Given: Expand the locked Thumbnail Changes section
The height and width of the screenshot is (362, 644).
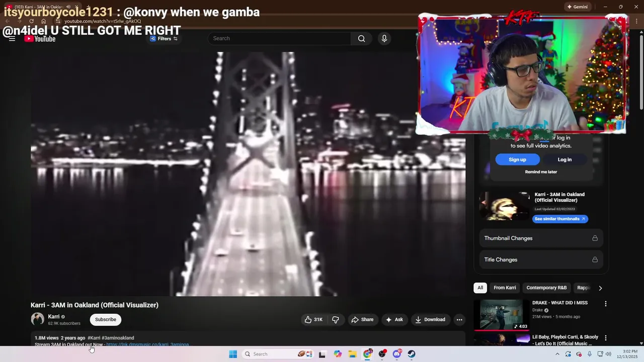Looking at the screenshot, I should 541,238.
